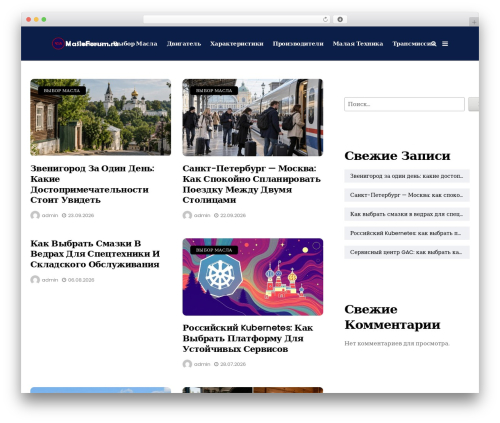
Task: Open the Производители menu item
Action: (298, 44)
